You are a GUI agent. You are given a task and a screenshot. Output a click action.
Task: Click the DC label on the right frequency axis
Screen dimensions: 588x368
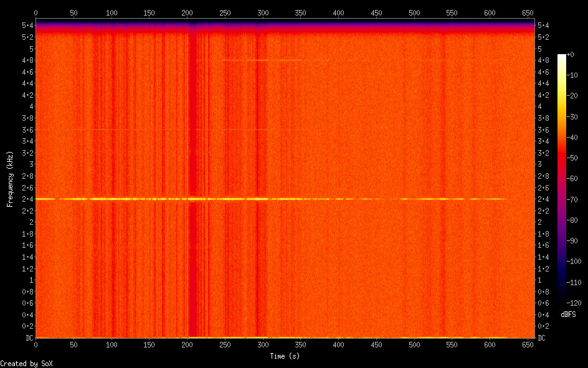[541, 338]
